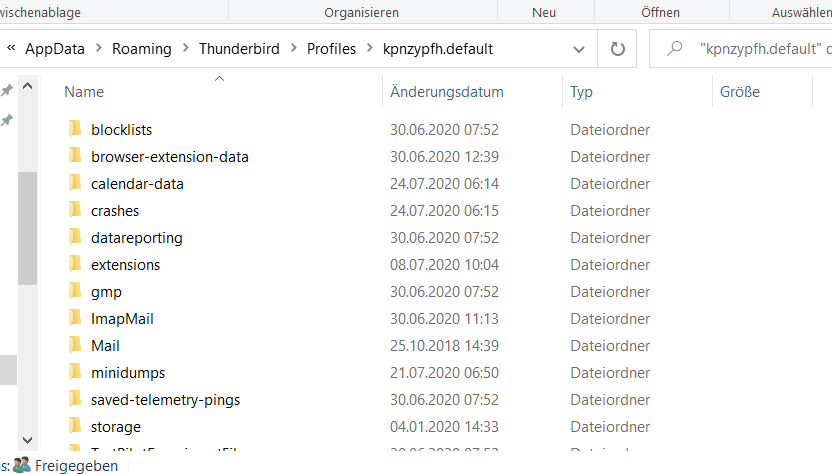Click the calendar-data folder icon
The height and width of the screenshot is (474, 832).
[x=74, y=183]
